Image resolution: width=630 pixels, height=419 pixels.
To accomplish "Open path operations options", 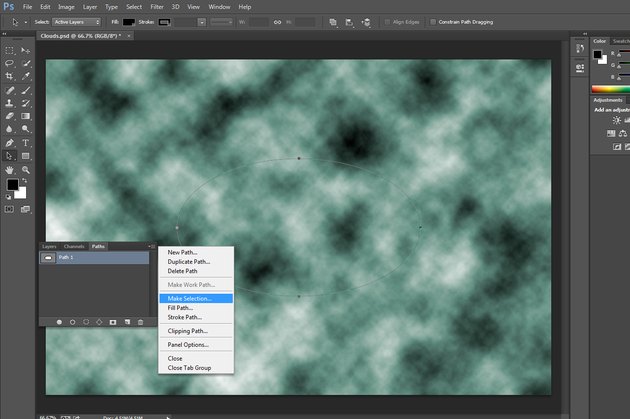I will (x=333, y=22).
